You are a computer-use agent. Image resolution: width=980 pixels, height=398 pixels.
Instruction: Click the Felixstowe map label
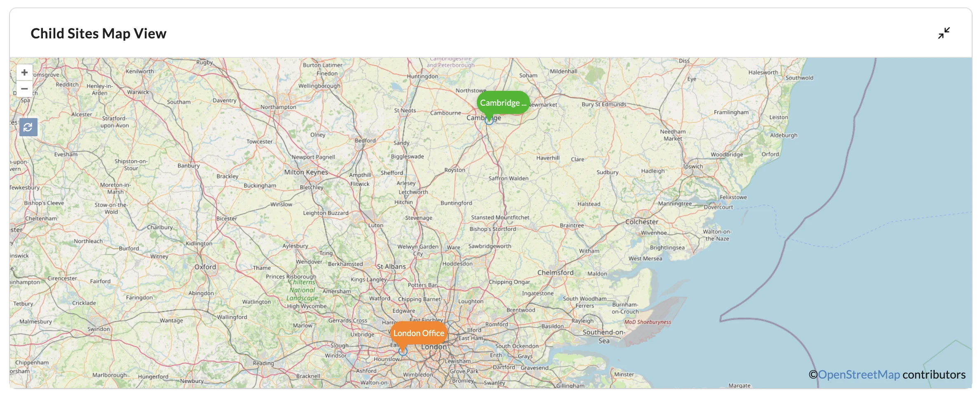point(733,197)
